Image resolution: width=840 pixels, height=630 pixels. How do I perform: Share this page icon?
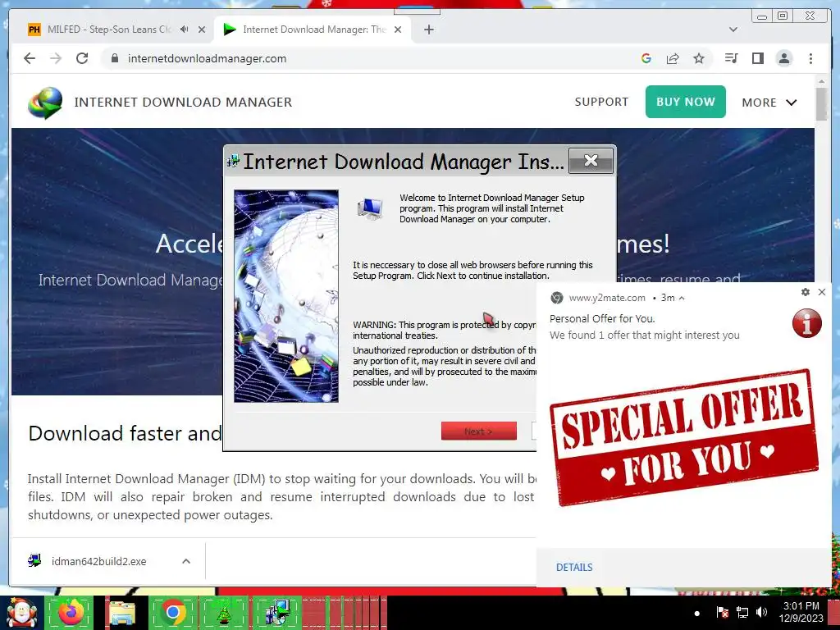(673, 58)
